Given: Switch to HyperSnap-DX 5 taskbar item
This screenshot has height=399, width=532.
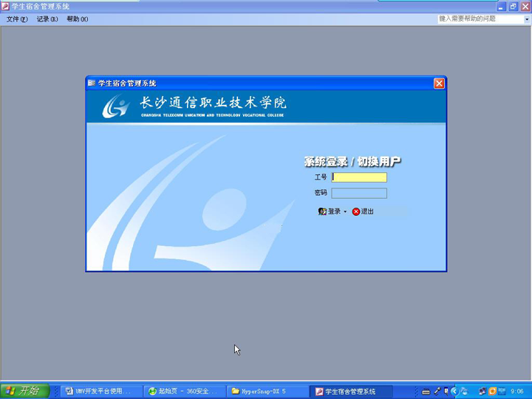Looking at the screenshot, I should pos(268,391).
